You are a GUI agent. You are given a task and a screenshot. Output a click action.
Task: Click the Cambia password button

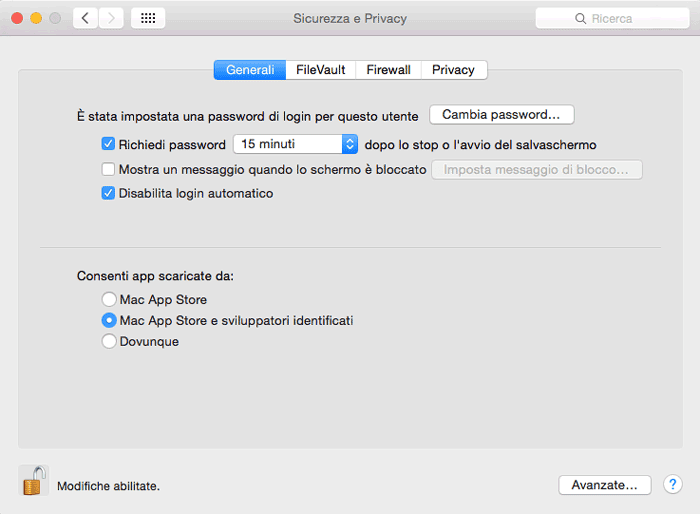point(501,115)
